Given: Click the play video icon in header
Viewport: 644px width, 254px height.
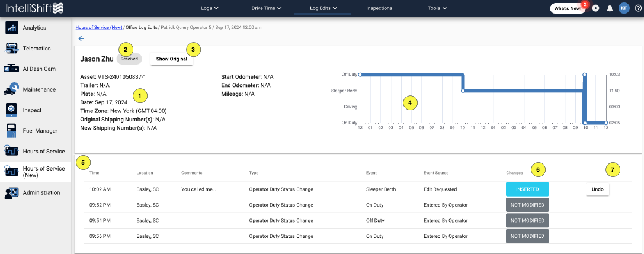Looking at the screenshot, I should (595, 8).
